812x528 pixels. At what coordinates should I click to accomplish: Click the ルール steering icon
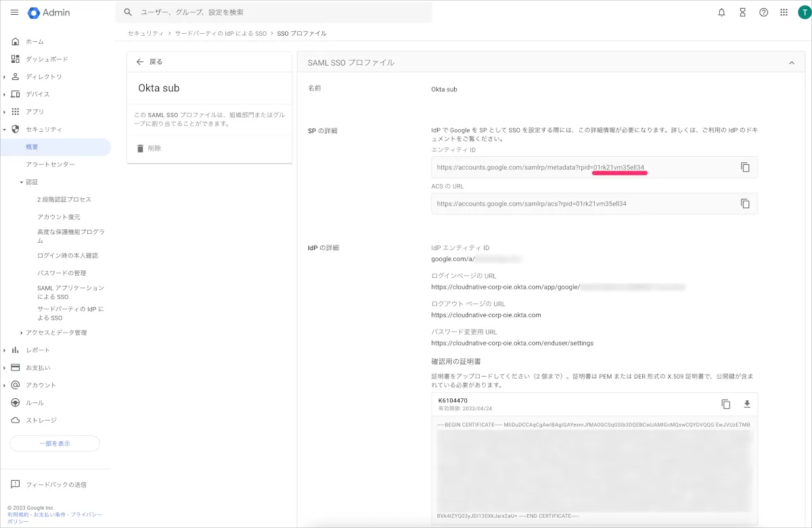coord(16,402)
